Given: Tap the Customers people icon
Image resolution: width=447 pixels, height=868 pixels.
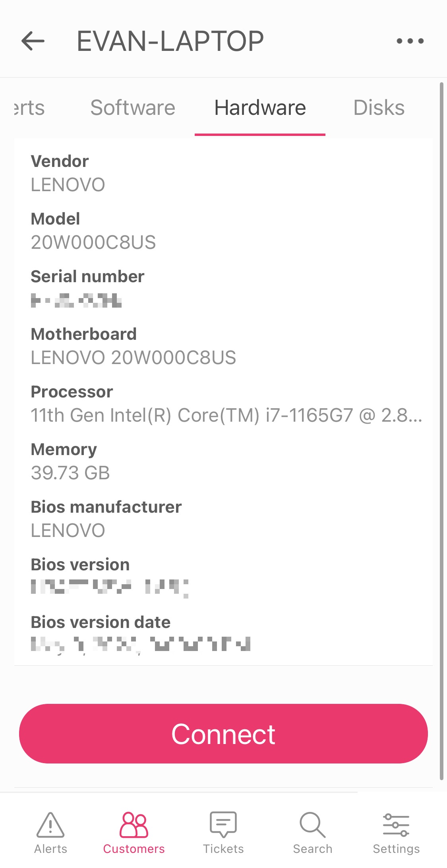Looking at the screenshot, I should [x=134, y=825].
